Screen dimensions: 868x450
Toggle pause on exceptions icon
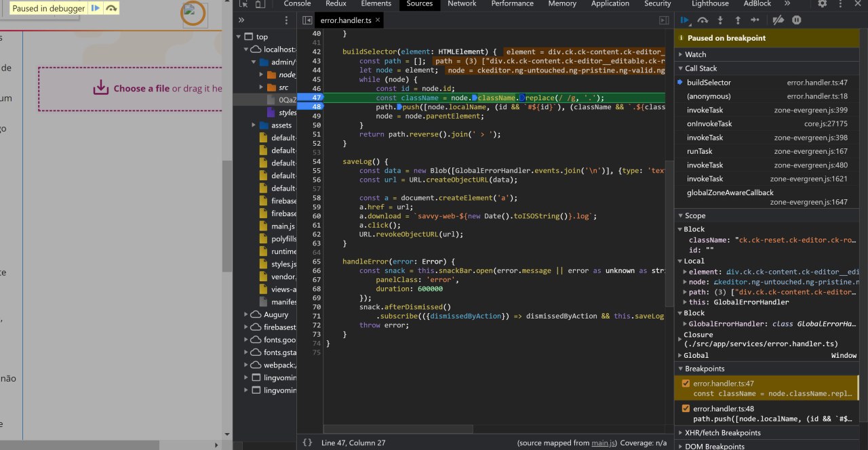pos(797,20)
